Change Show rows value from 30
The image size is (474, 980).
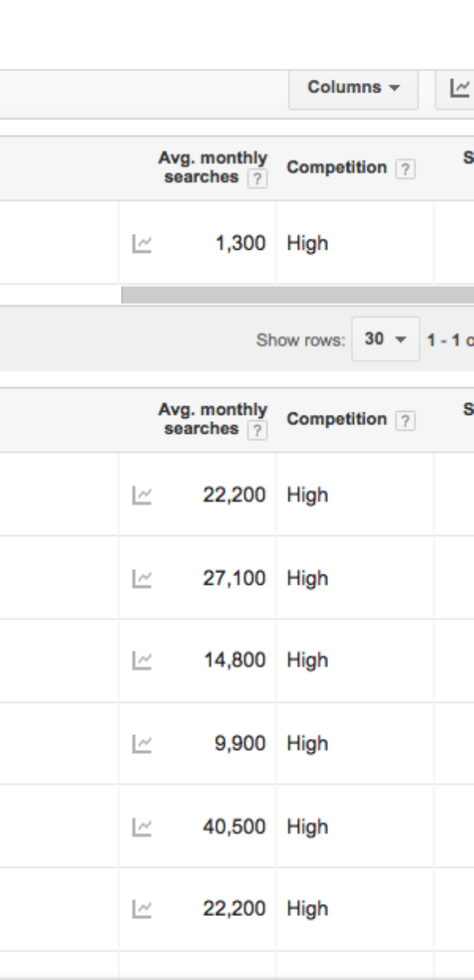tap(386, 339)
